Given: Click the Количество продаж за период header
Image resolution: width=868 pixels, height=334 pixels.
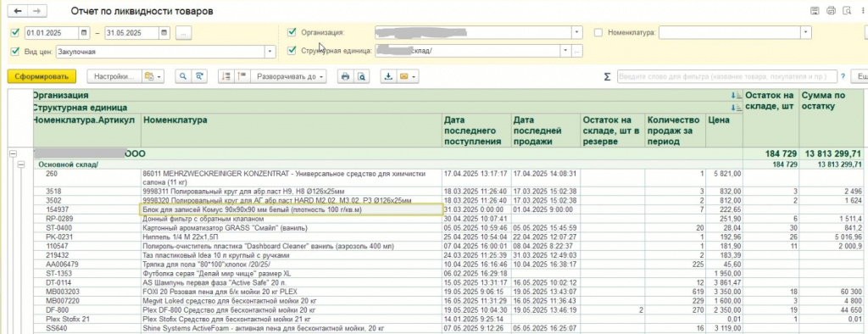Looking at the screenshot, I should [676, 131].
